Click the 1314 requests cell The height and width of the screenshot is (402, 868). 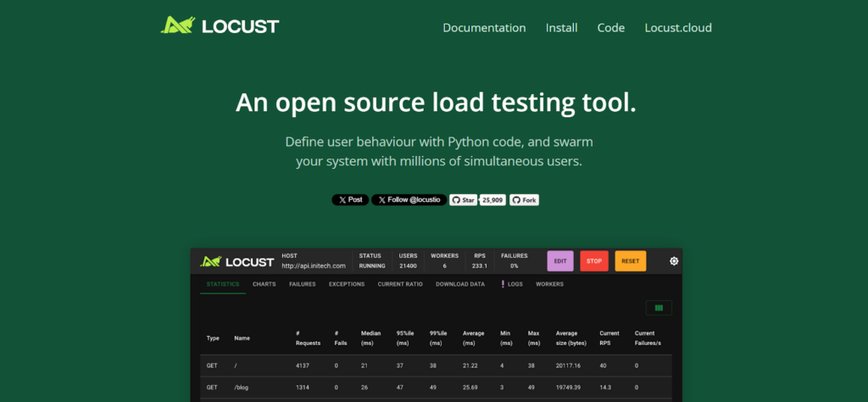pyautogui.click(x=303, y=388)
